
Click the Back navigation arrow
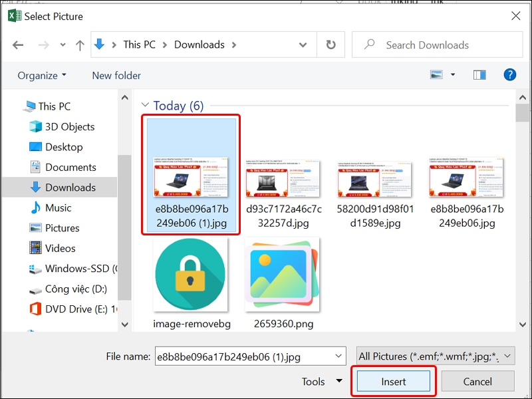point(18,45)
